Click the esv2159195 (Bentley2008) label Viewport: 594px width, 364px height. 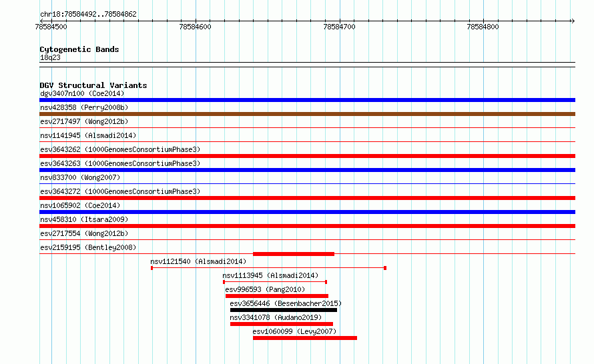pyautogui.click(x=88, y=247)
